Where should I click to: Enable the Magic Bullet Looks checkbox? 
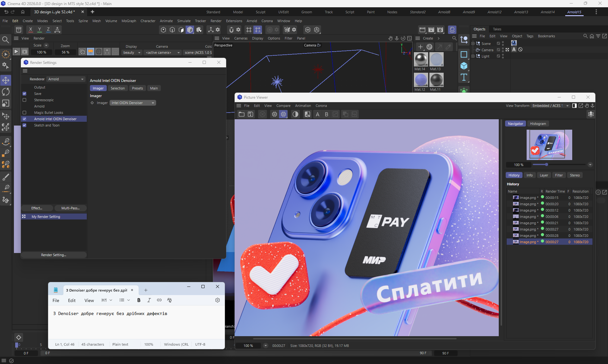coord(24,113)
